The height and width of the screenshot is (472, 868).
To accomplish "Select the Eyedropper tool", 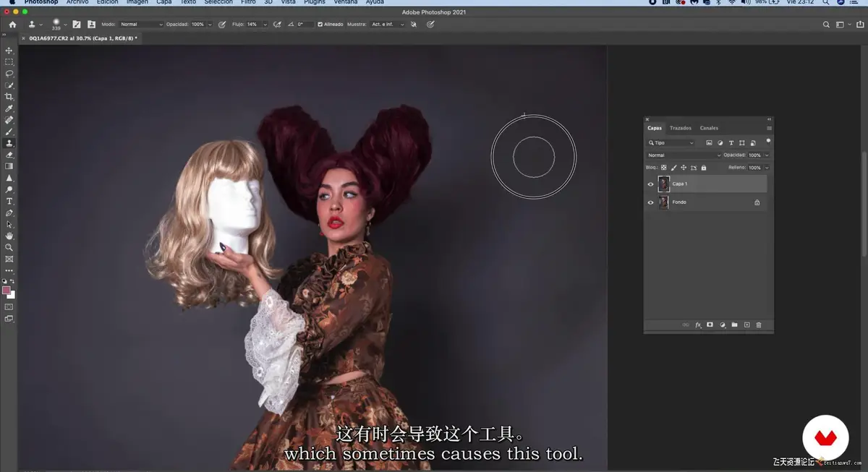I will [9, 108].
